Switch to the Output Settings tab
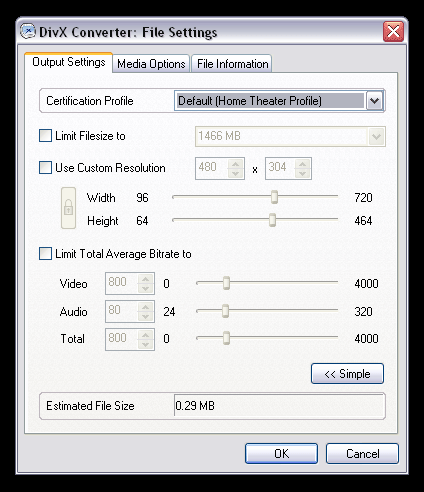The image size is (424, 492). click(x=69, y=62)
